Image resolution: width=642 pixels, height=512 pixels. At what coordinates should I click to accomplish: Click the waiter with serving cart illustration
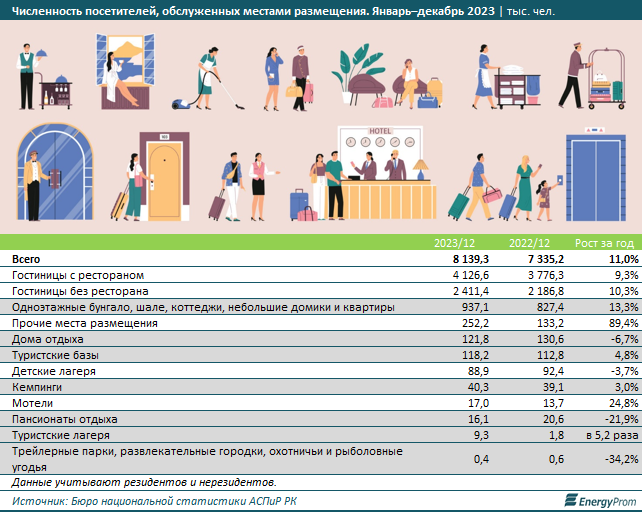(45, 77)
